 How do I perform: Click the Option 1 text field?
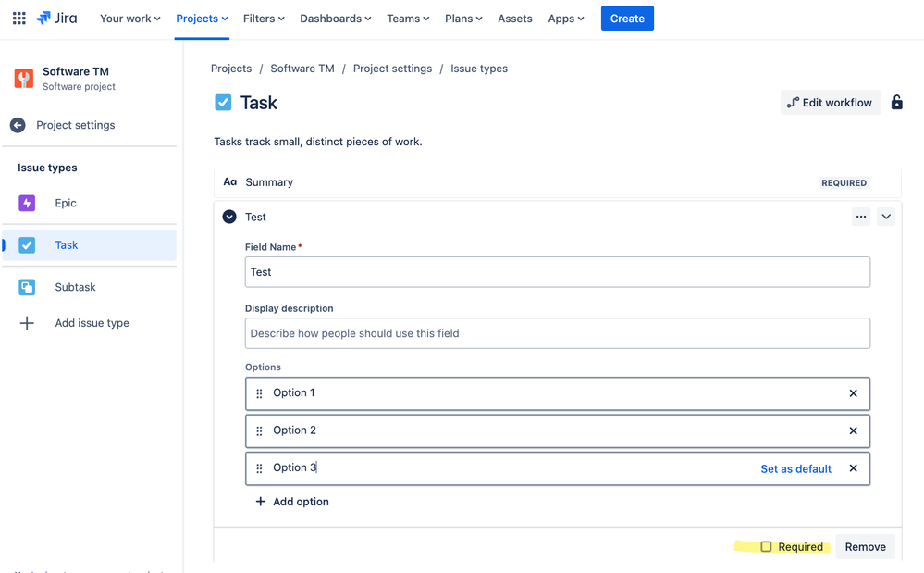[x=558, y=393]
